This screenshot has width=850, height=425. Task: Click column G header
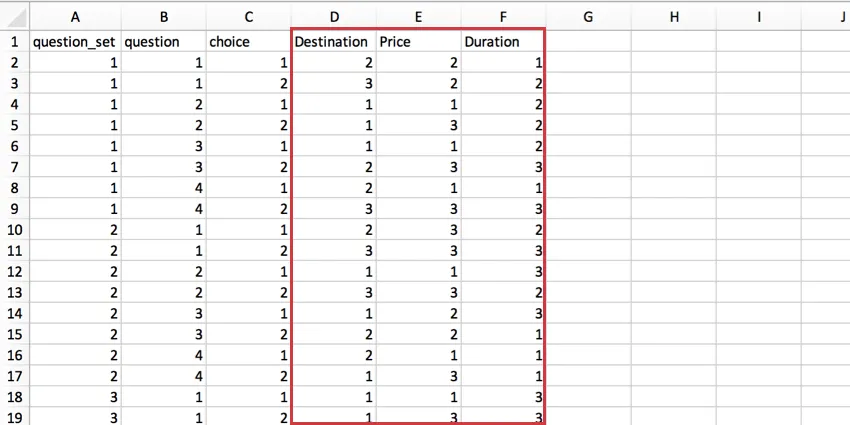point(587,16)
